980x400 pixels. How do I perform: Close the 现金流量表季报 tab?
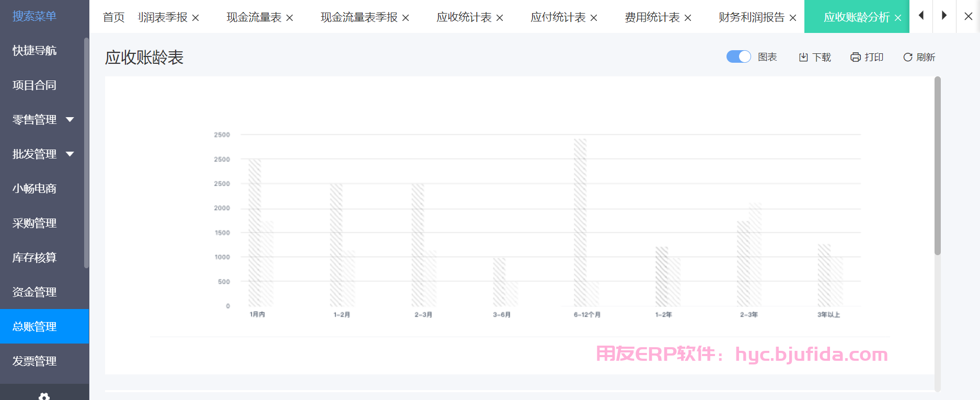coord(406,18)
